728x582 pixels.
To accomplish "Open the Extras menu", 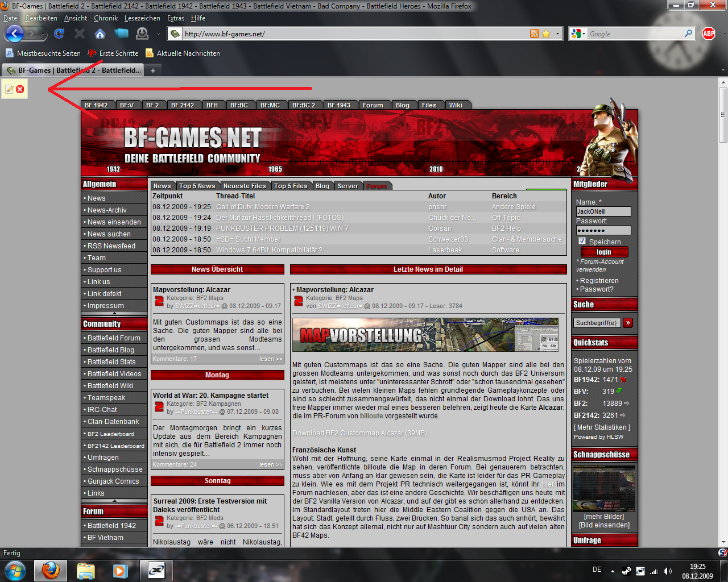I will [176, 18].
